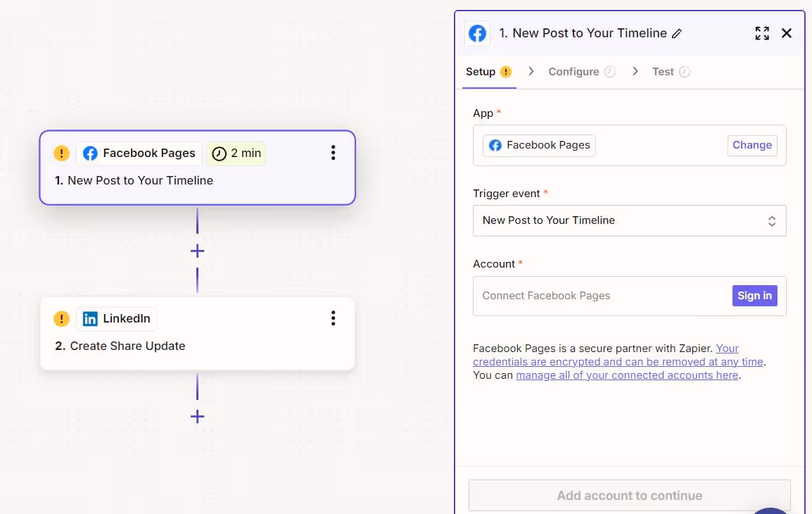Click the pencil icon to rename the trigger
Image resolution: width=812 pixels, height=514 pixels.
676,33
